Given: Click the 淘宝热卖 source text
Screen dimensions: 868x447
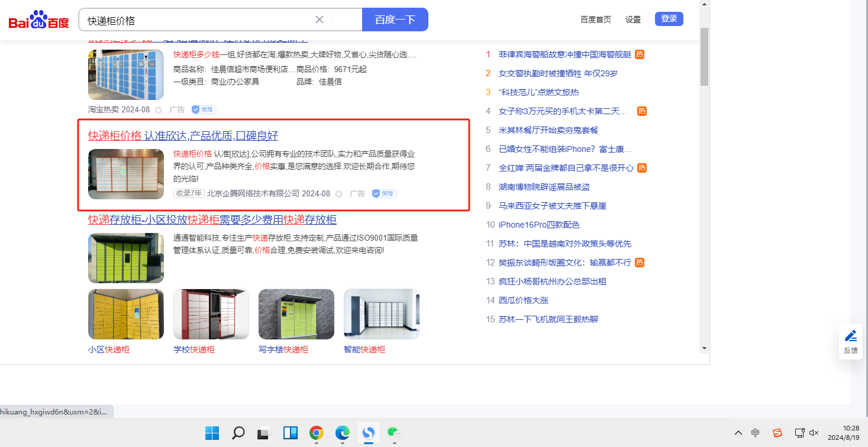Looking at the screenshot, I should (x=104, y=110).
